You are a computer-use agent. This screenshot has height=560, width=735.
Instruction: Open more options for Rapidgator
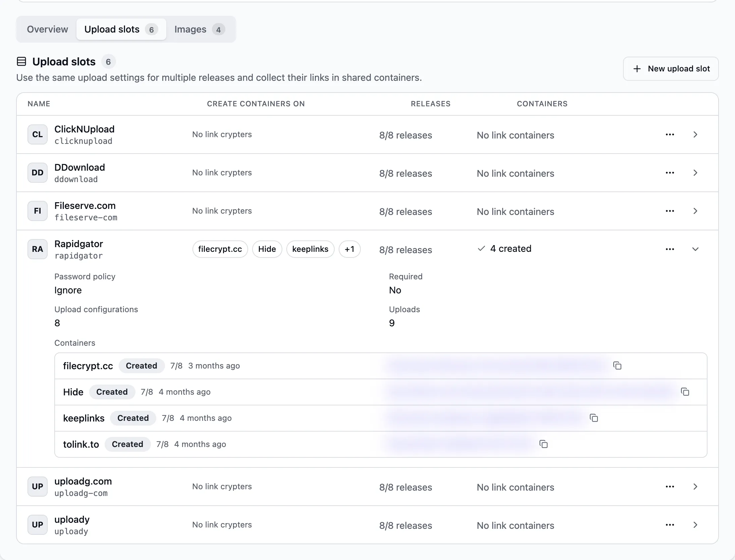click(x=670, y=249)
